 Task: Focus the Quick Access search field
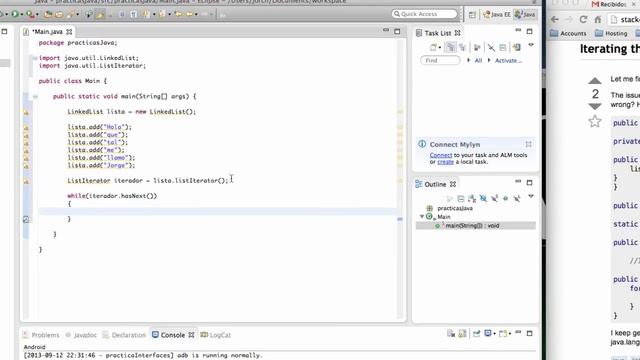click(x=424, y=14)
